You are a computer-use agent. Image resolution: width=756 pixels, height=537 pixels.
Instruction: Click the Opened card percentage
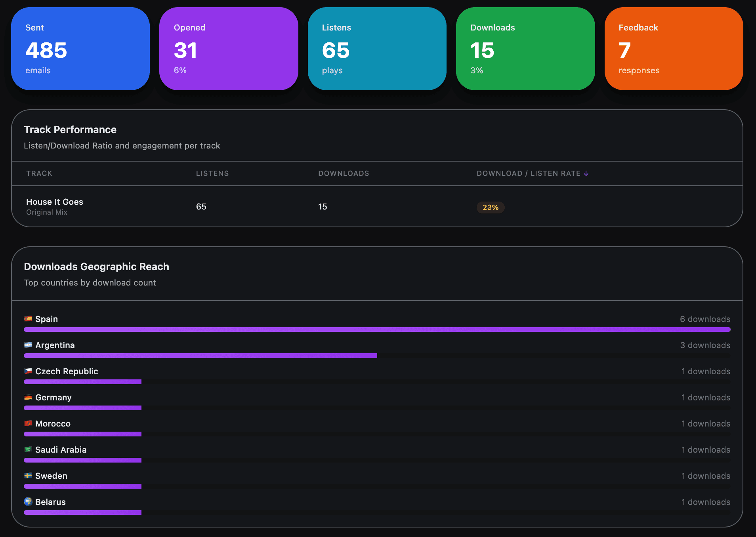(180, 70)
